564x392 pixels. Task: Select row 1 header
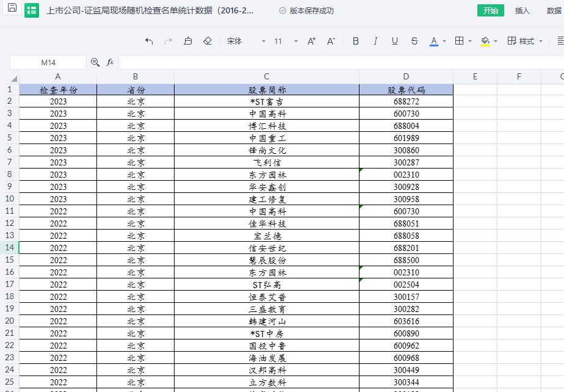coord(10,89)
